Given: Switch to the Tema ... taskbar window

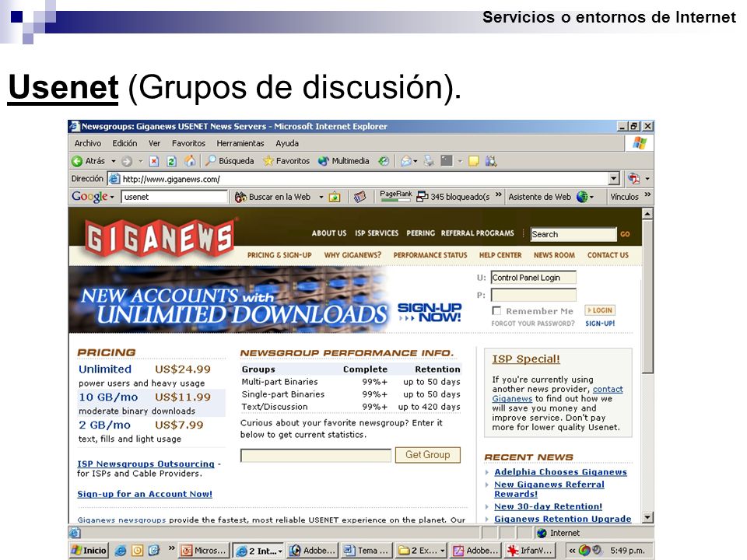Looking at the screenshot, I should (x=366, y=551).
